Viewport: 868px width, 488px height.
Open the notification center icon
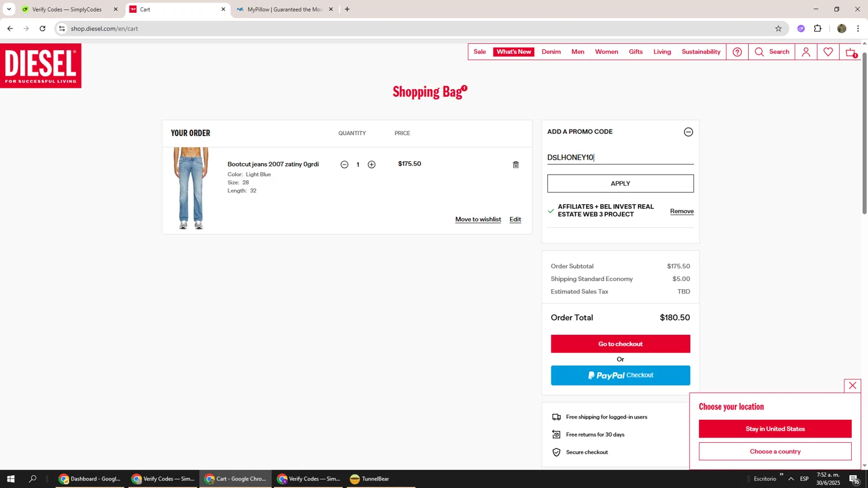[854, 479]
